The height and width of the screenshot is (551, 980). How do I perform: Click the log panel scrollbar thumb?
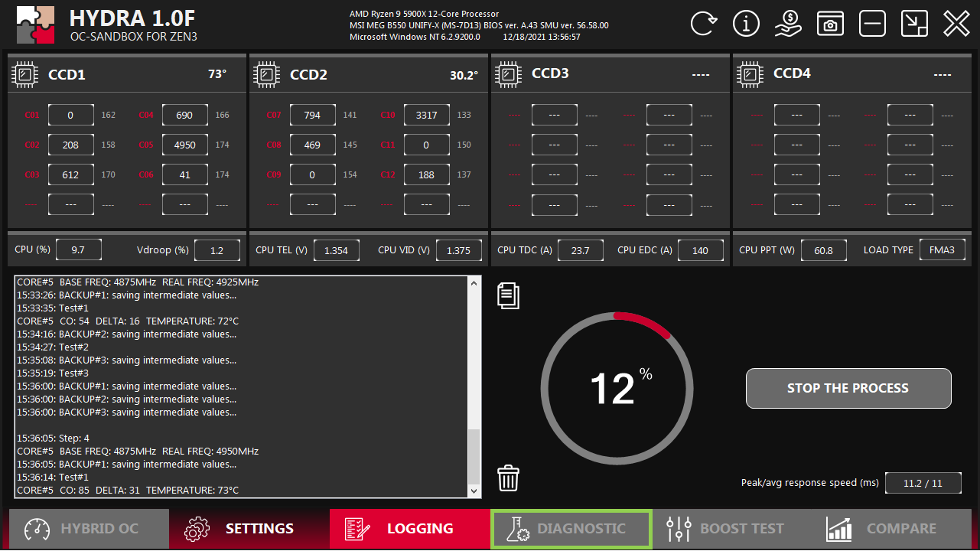click(x=474, y=456)
